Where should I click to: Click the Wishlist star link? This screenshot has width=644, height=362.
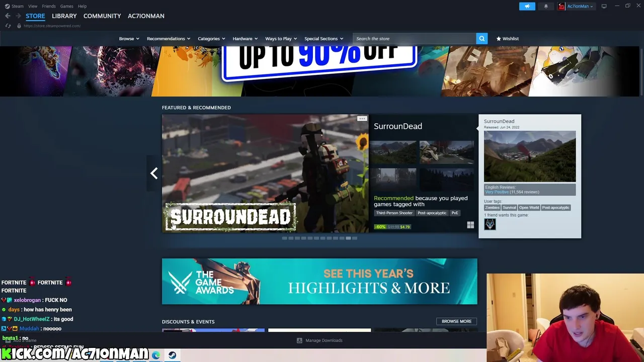point(507,39)
